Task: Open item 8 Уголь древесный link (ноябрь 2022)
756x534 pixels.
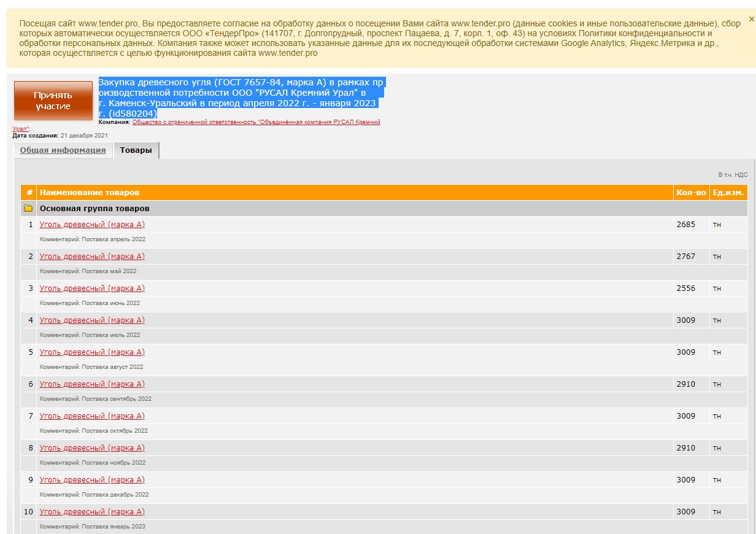Action: 92,448
